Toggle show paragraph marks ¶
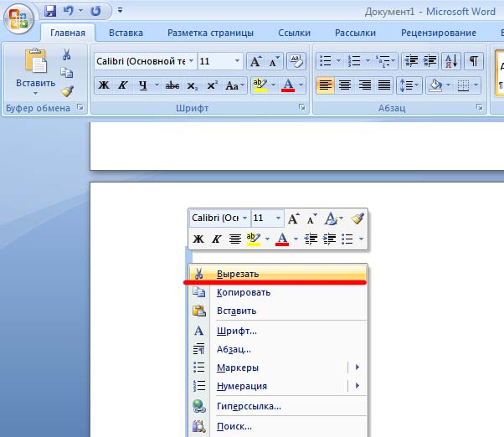Screen dimensions: 504x437 (474, 61)
